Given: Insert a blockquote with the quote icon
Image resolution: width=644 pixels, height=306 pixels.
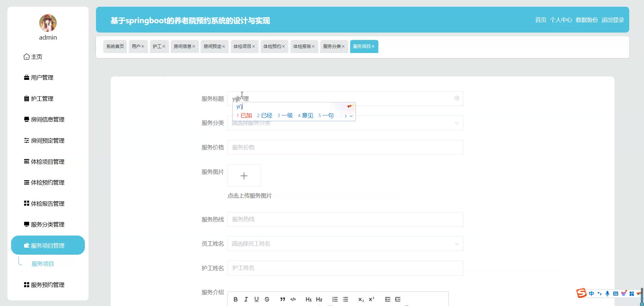Looking at the screenshot, I should tap(283, 299).
